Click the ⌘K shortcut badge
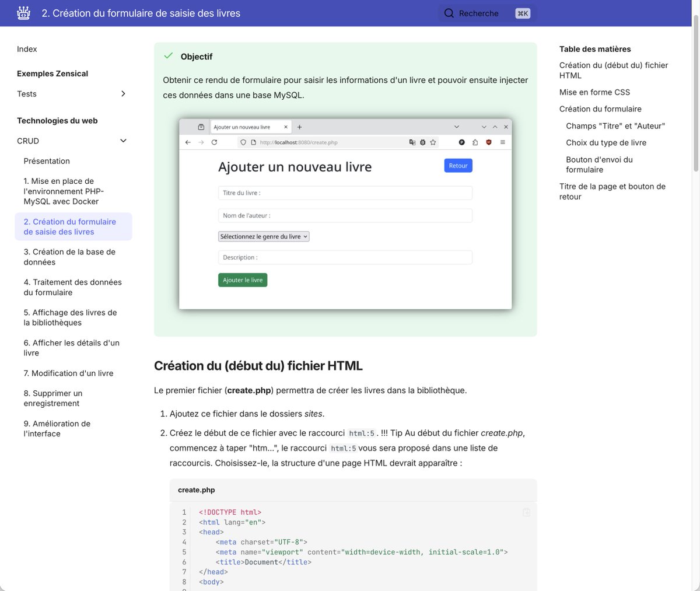 pos(523,13)
